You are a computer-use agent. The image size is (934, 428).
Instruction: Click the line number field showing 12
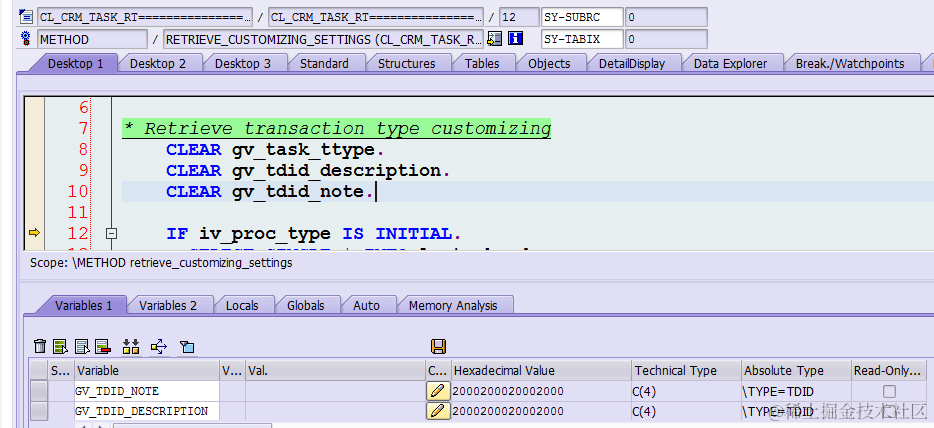pos(518,17)
